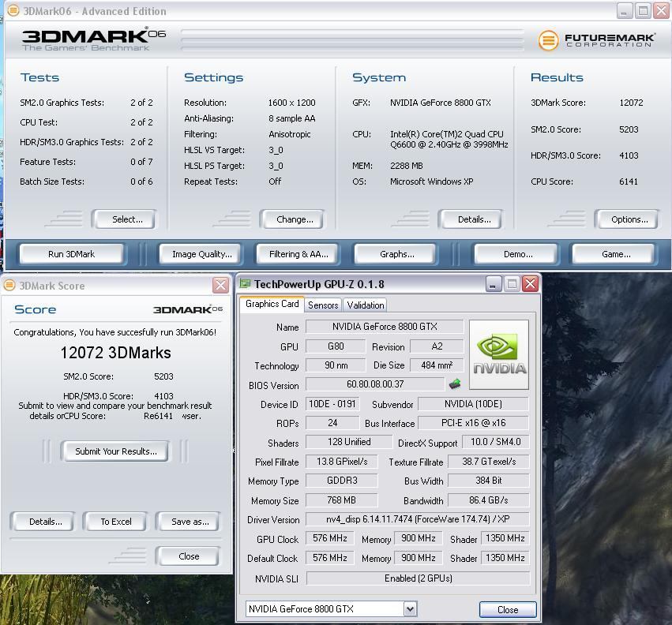Click the Shaders 128 Unified field
Viewport: 672px width, 625px height.
click(349, 442)
